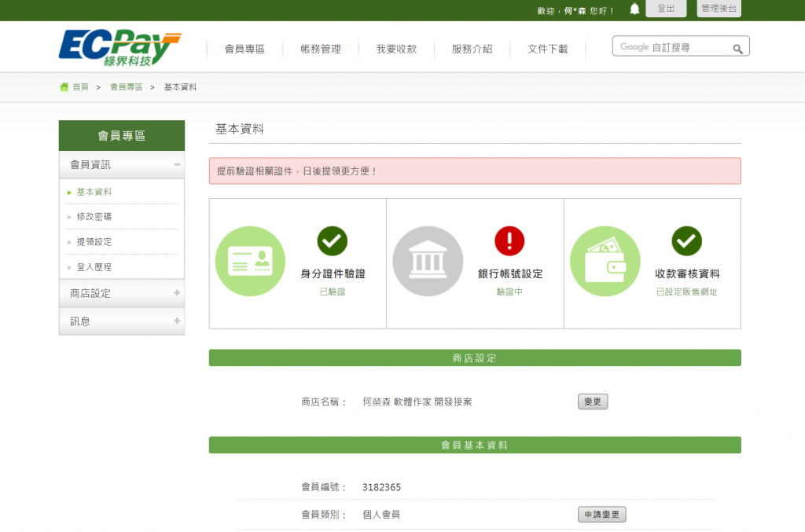
Task: Click the 登出 logout button
Action: pyautogui.click(x=666, y=8)
